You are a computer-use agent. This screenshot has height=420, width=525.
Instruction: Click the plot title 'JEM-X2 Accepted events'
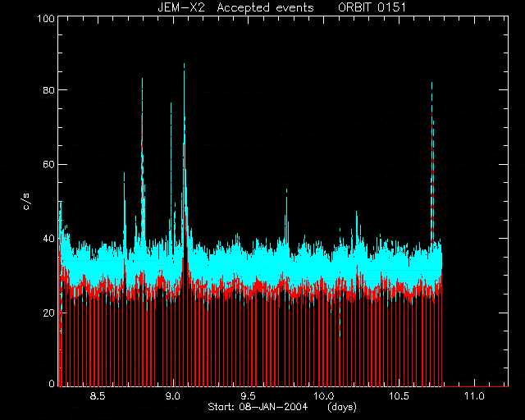(235, 7)
